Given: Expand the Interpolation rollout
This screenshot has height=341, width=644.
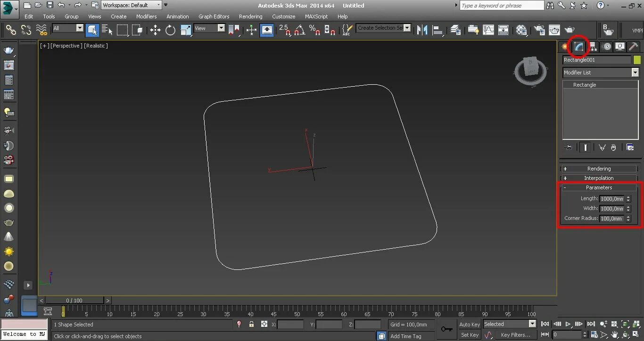Looking at the screenshot, I should (599, 178).
